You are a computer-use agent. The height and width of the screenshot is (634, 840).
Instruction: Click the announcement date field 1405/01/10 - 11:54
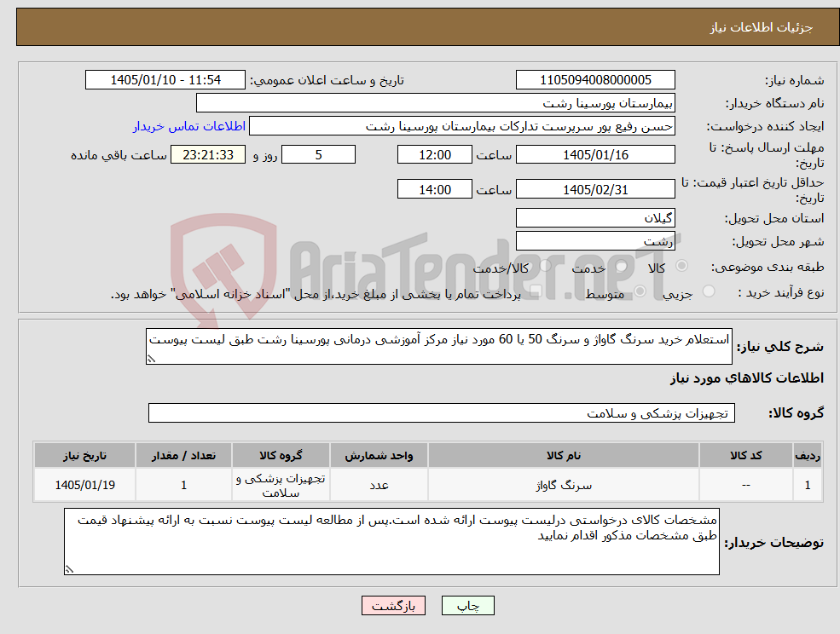click(165, 80)
